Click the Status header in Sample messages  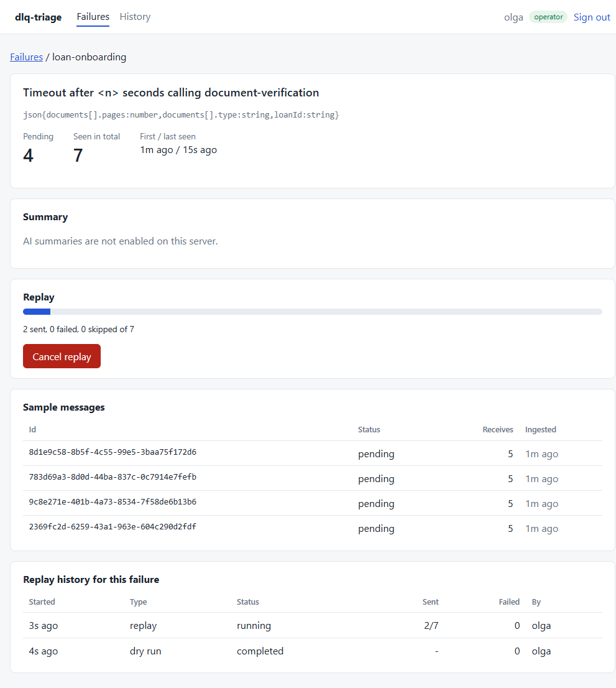pyautogui.click(x=369, y=430)
